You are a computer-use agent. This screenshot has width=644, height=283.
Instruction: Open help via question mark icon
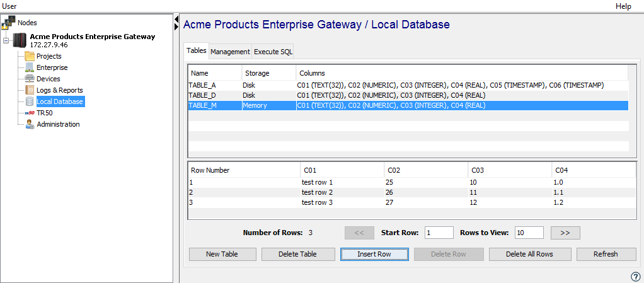[635, 276]
